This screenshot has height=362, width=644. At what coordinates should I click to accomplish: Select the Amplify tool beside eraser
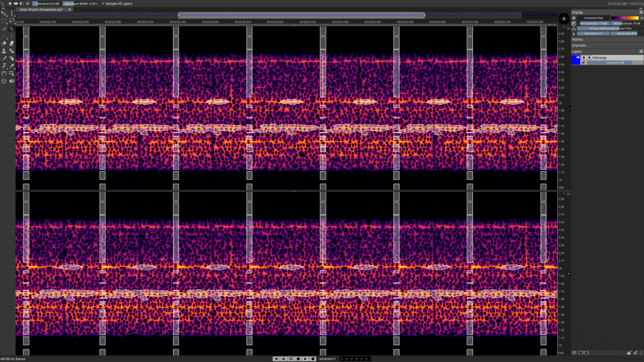click(11, 43)
